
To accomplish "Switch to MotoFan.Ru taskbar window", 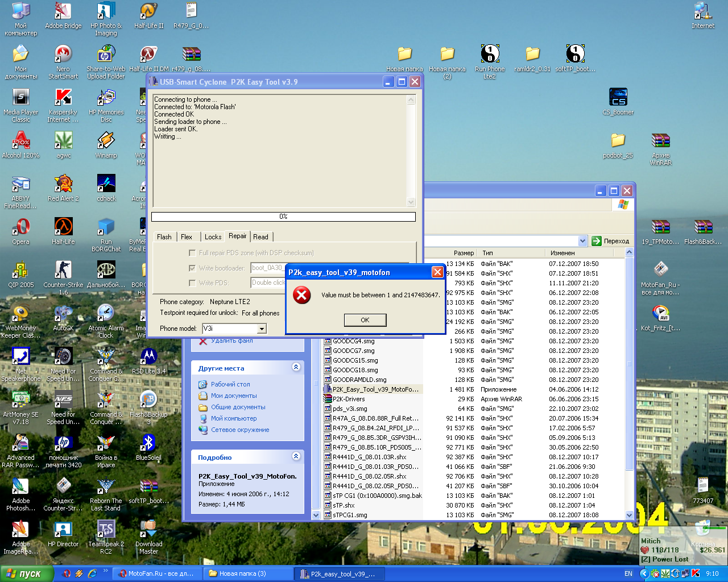I will point(156,573).
